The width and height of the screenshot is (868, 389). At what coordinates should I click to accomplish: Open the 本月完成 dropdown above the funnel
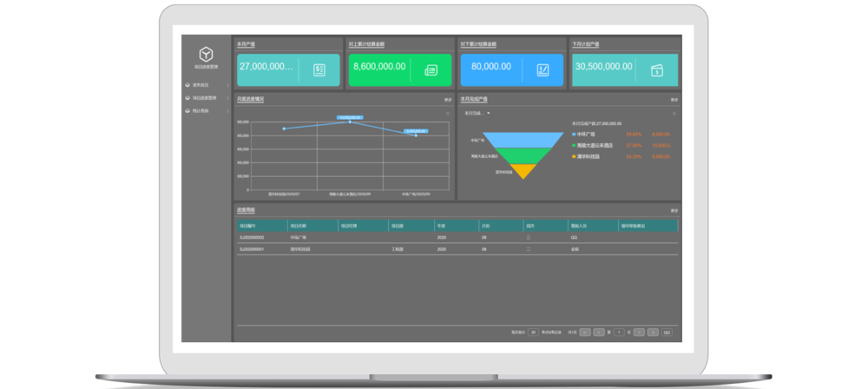pyautogui.click(x=477, y=113)
